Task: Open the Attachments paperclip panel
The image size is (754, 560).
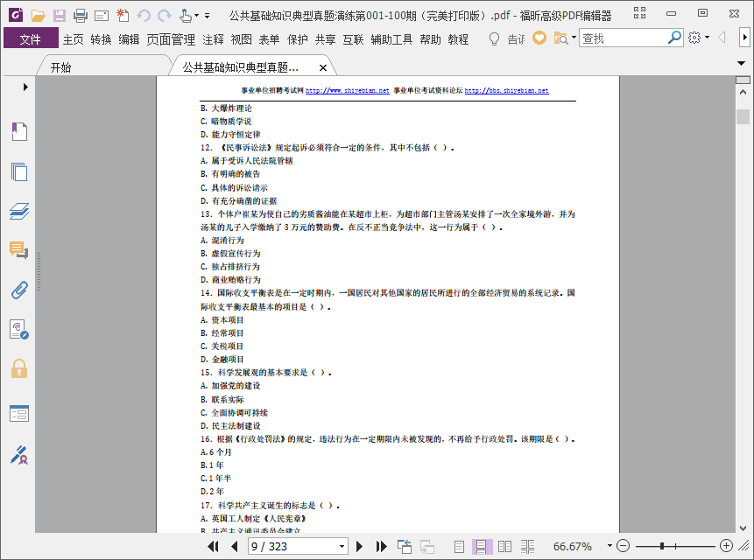Action: (x=19, y=290)
